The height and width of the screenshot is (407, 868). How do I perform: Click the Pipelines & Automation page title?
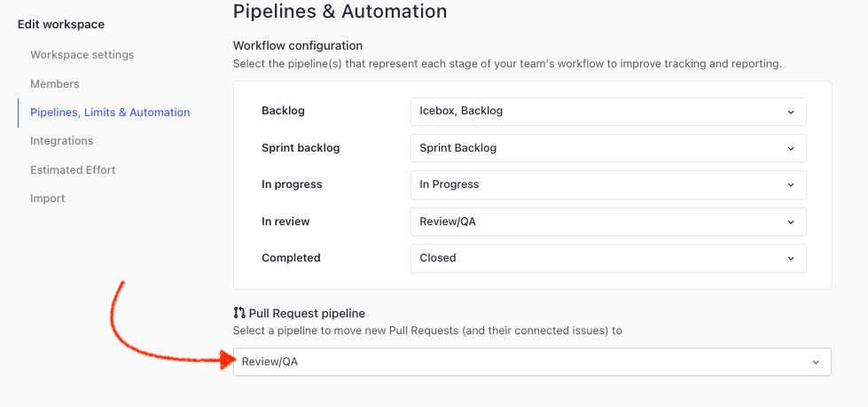pyautogui.click(x=340, y=12)
